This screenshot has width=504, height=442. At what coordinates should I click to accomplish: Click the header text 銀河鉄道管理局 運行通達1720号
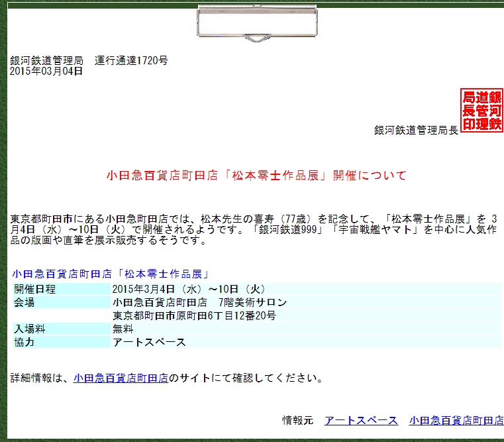pyautogui.click(x=89, y=60)
